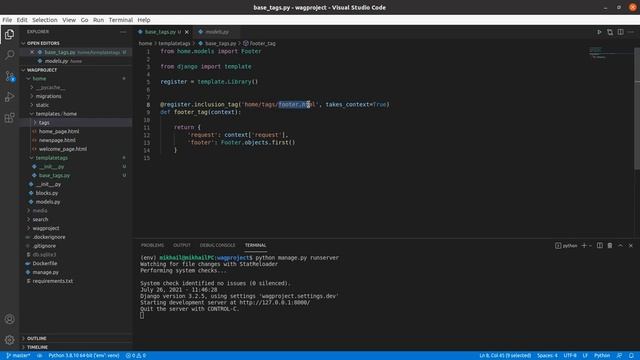This screenshot has height=360, width=640.
Task: Open errors and warnings count in status bar
Action: click(x=136, y=356)
